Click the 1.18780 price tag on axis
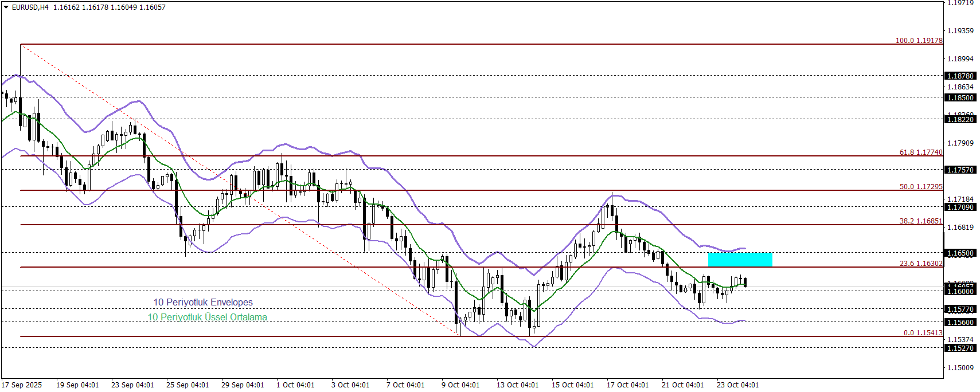Screen dimensions: 980x392 pyautogui.click(x=960, y=76)
